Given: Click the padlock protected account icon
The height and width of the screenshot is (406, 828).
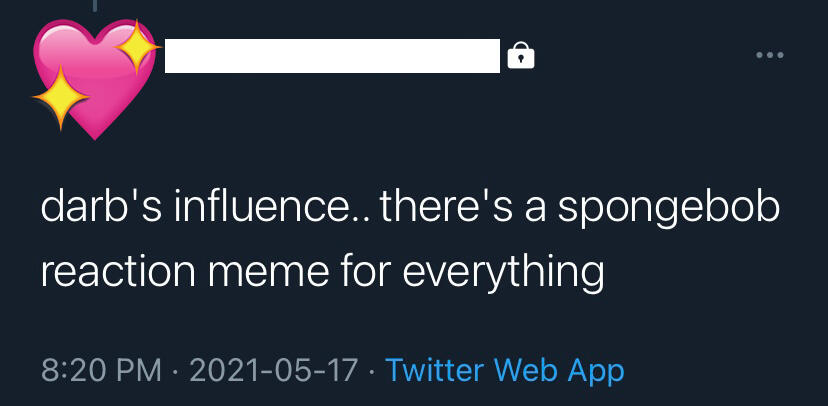Looking at the screenshot, I should pos(521,56).
